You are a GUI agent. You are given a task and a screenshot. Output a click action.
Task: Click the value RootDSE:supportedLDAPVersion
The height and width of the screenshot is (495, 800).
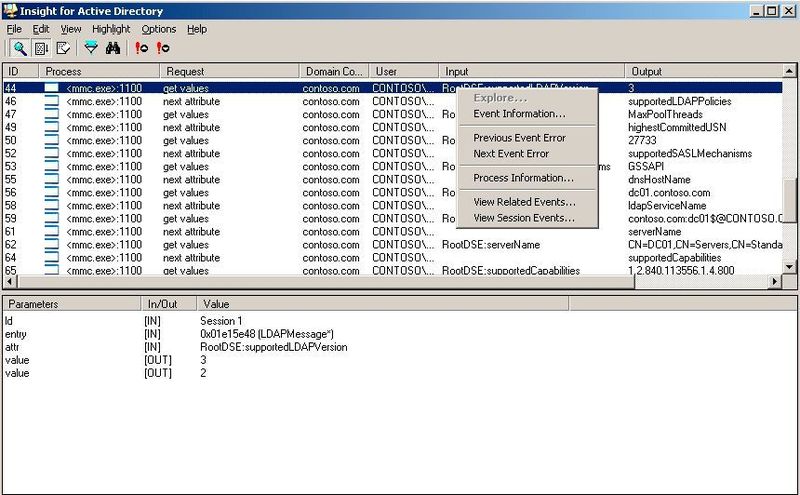point(273,347)
